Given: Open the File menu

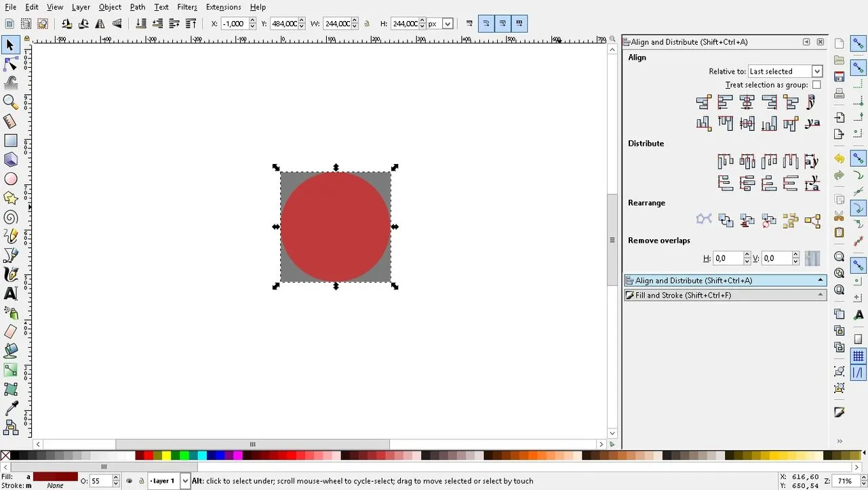Looking at the screenshot, I should [10, 7].
